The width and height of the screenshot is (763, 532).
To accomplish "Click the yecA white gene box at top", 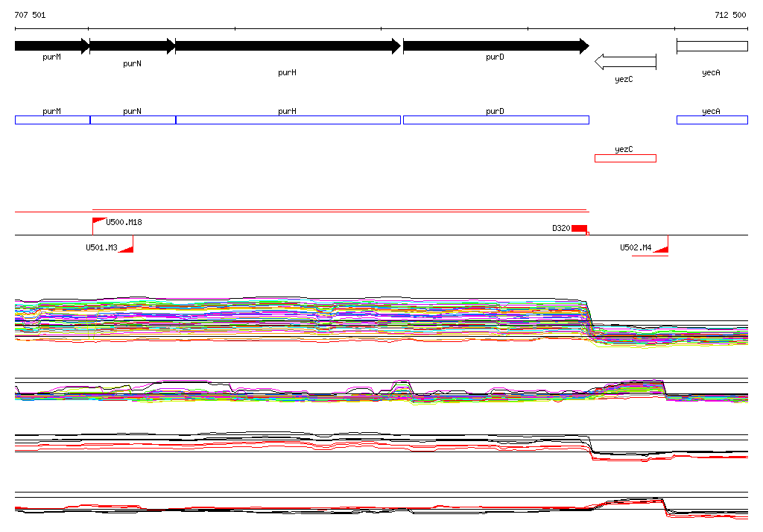I will pos(712,46).
